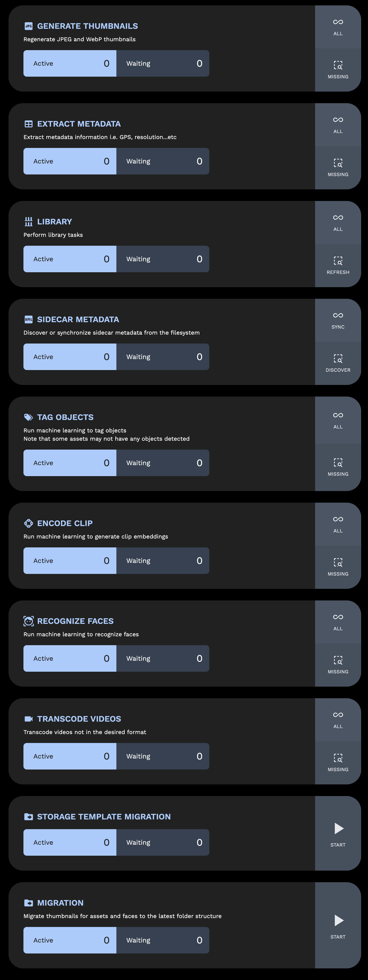Click the table icon beside Extract Metadata
This screenshot has height=980, width=368.
28,124
